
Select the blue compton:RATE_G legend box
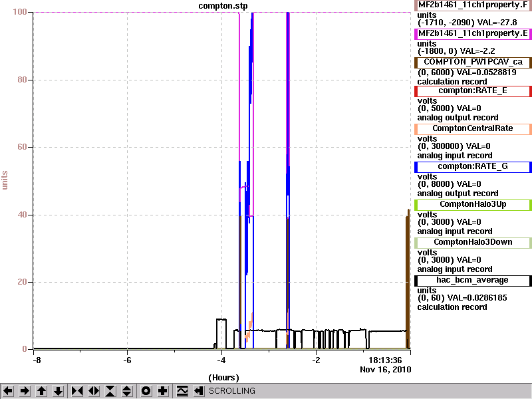[473, 167]
